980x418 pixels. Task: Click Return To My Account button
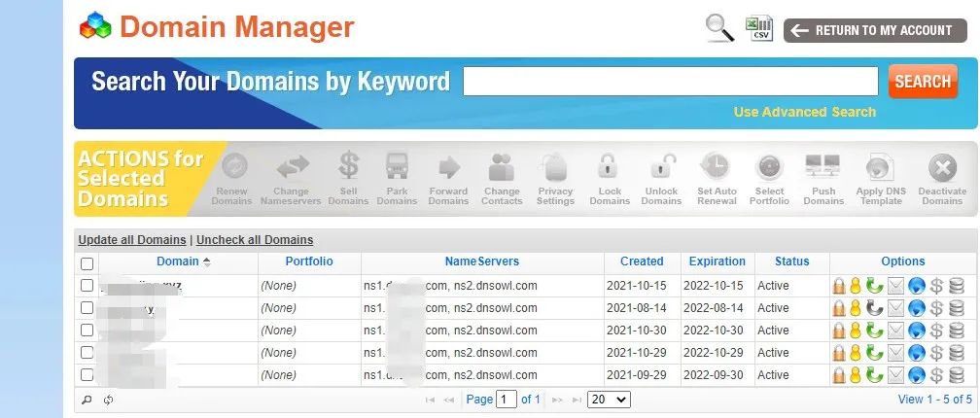(x=874, y=30)
